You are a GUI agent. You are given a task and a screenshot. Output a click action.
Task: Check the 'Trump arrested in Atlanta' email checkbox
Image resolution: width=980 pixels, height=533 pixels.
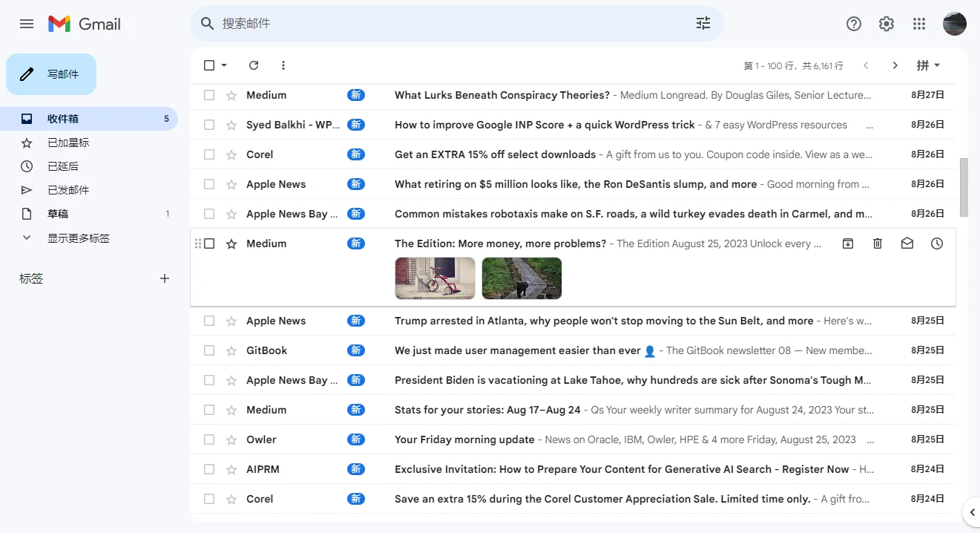(209, 321)
